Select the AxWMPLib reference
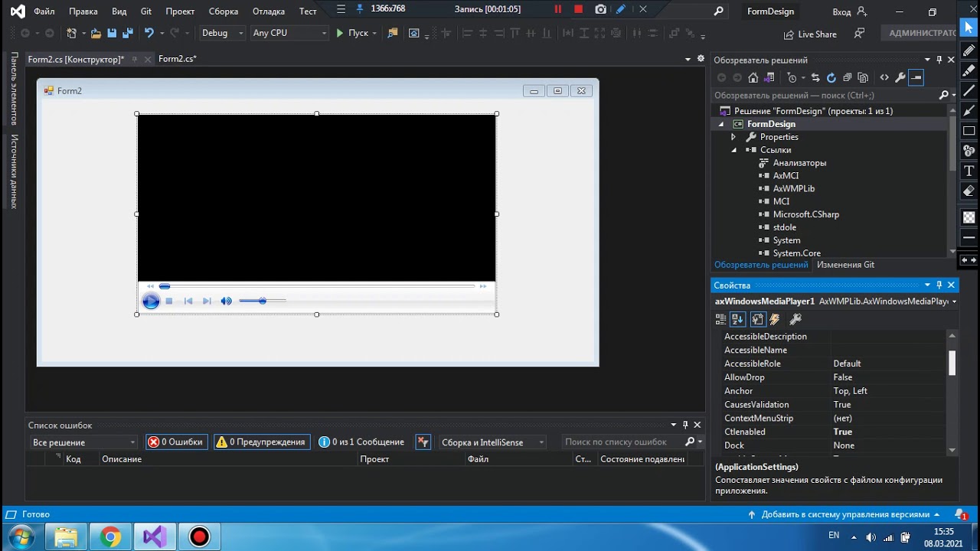Screen dimensions: 980x551 point(794,188)
